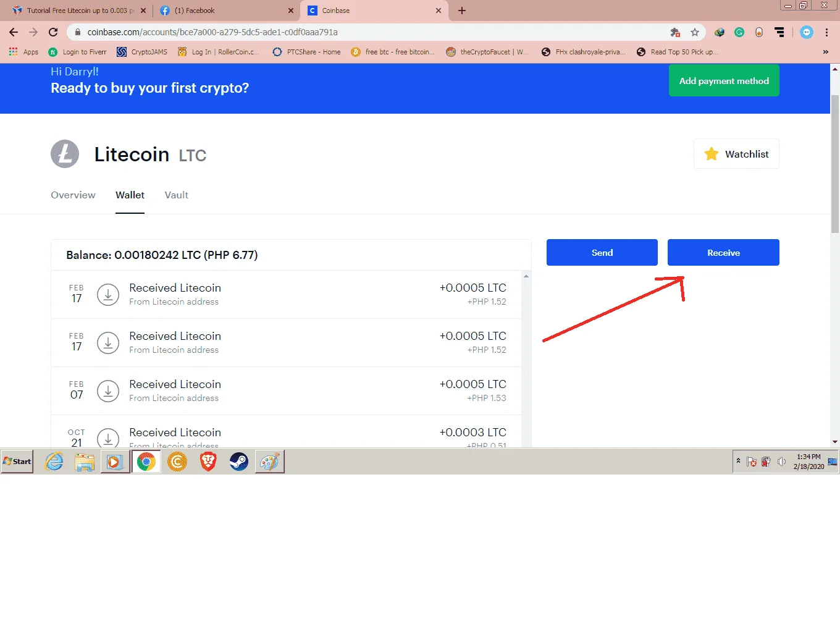
Task: Close the Coinbase tab
Action: [x=439, y=11]
